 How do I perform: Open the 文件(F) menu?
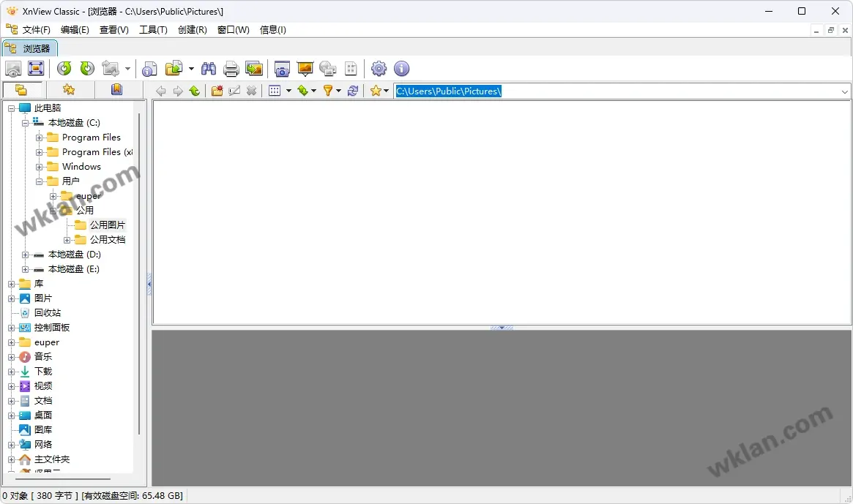click(x=36, y=30)
